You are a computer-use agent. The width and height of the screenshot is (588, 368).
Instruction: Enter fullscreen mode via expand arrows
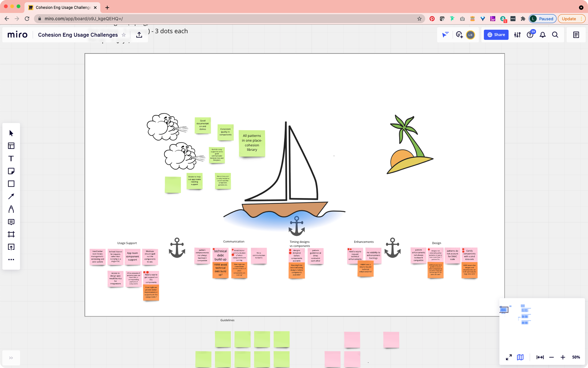[509, 357]
